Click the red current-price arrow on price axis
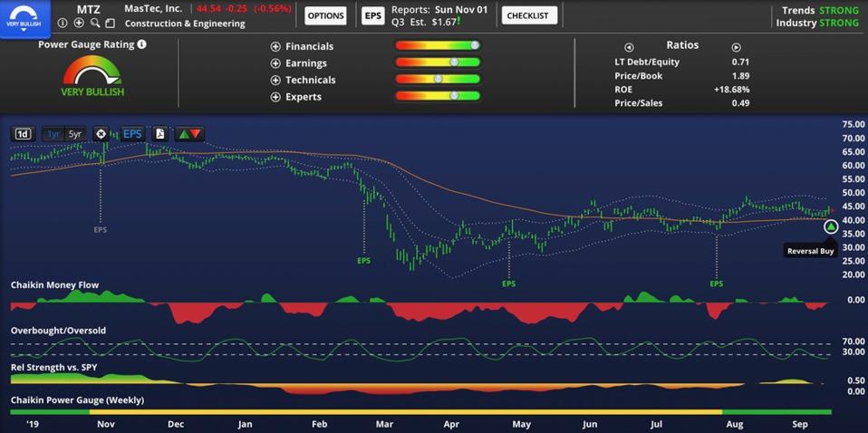This screenshot has width=868, height=433. [x=834, y=210]
